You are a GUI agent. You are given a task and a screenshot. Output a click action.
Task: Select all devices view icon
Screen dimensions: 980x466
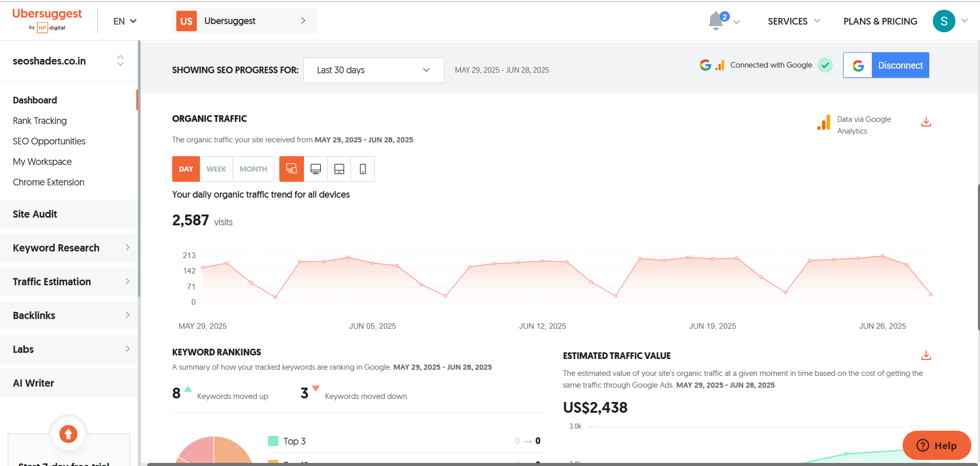coord(292,169)
